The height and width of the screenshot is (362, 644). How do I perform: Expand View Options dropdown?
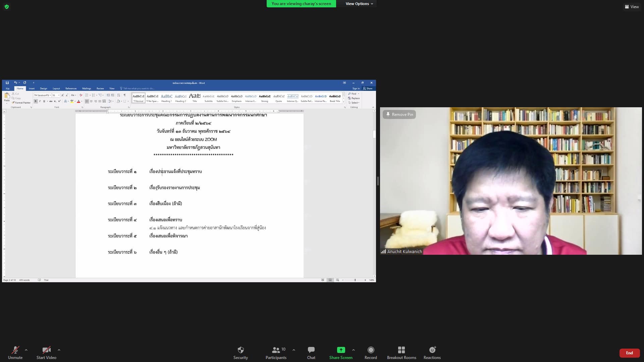(359, 4)
